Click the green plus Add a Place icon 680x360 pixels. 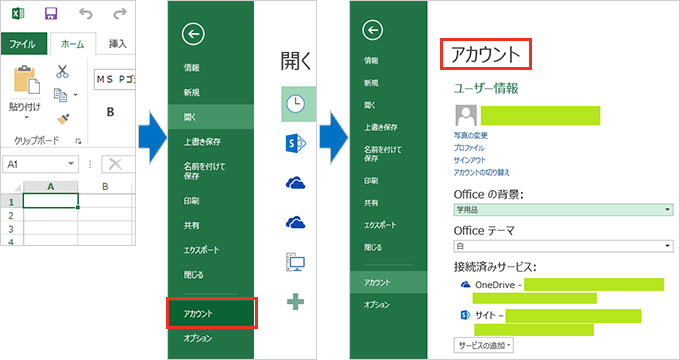[295, 301]
